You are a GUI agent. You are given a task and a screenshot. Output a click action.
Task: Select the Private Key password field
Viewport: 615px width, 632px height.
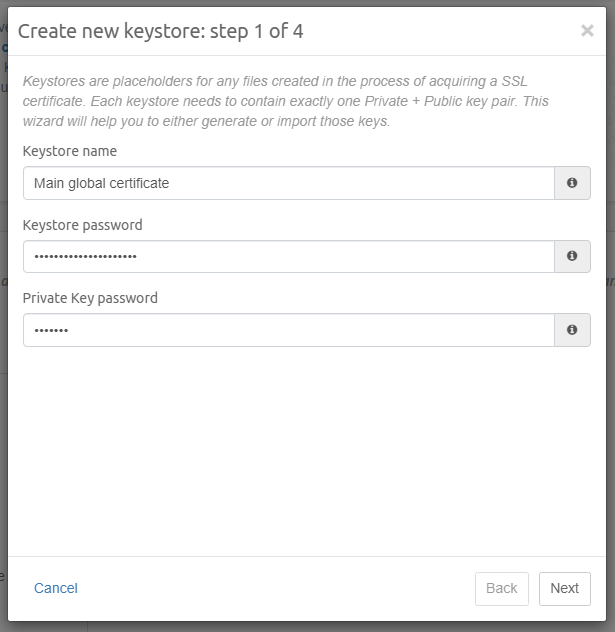pyautogui.click(x=288, y=330)
